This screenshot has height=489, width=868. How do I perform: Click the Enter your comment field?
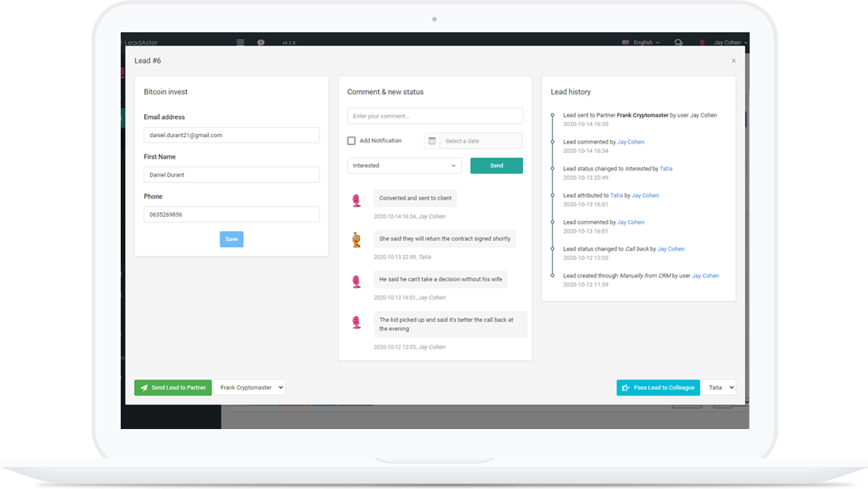pyautogui.click(x=435, y=116)
